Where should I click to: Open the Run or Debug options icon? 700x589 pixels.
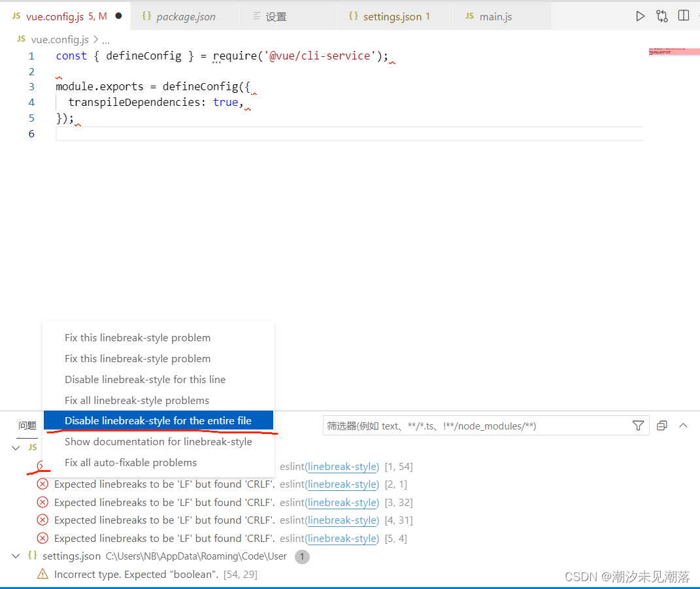click(x=661, y=16)
